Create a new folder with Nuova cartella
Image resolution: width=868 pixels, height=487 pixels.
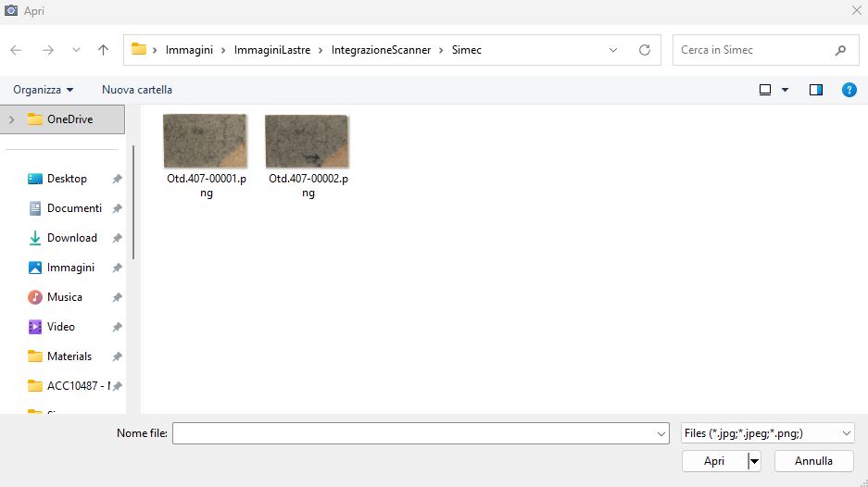pyautogui.click(x=137, y=90)
